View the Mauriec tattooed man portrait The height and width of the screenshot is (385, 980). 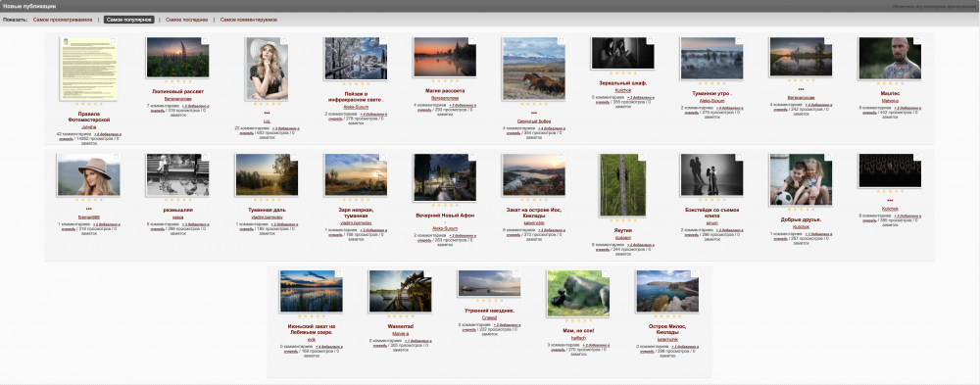tap(890, 58)
